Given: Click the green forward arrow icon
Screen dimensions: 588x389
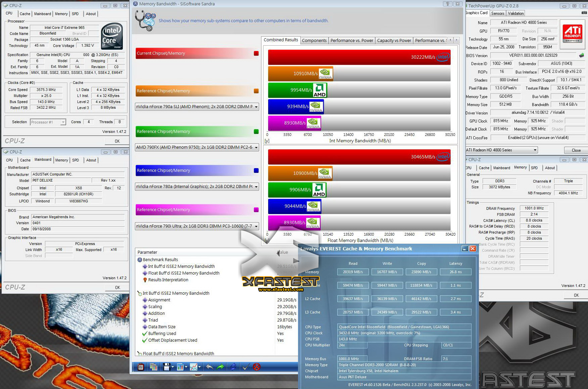Looking at the screenshot, I should tap(220, 367).
